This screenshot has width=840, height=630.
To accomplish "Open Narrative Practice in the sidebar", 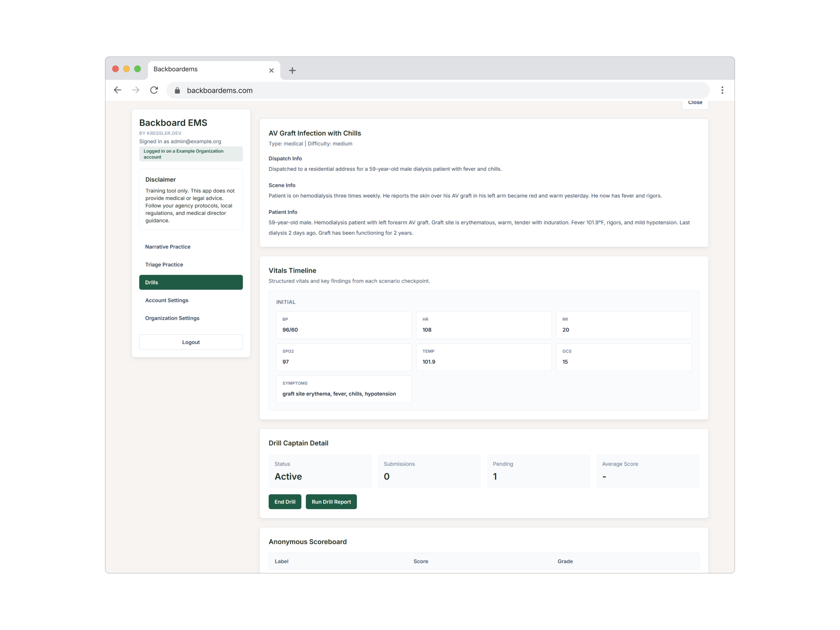I will 191,247.
